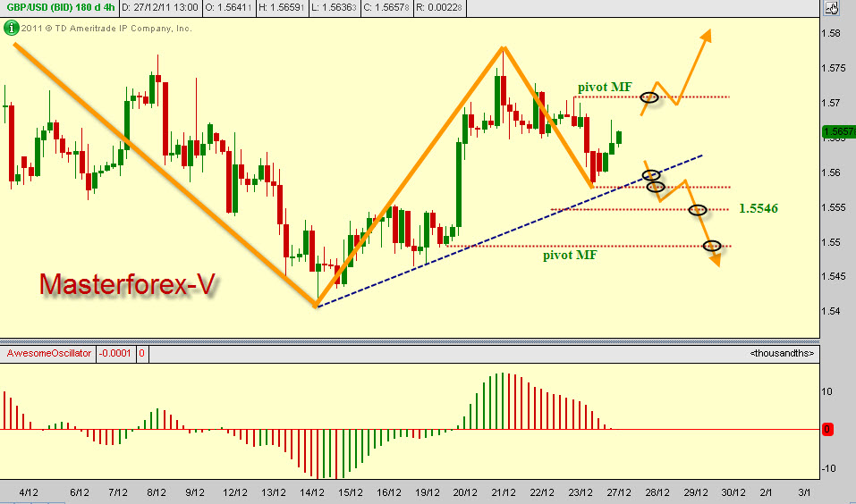Click the 6/12 date on time axis

point(80,492)
